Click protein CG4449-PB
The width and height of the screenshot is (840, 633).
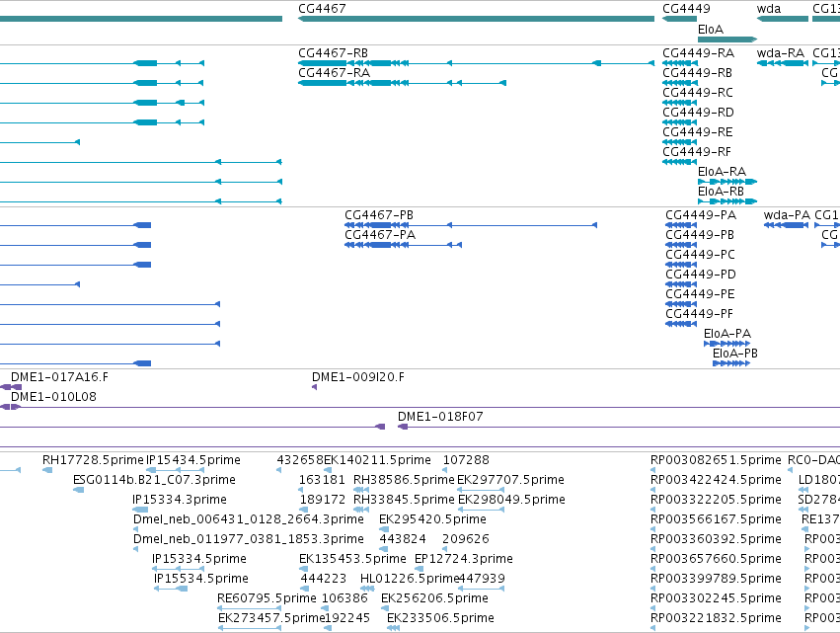[x=681, y=245]
